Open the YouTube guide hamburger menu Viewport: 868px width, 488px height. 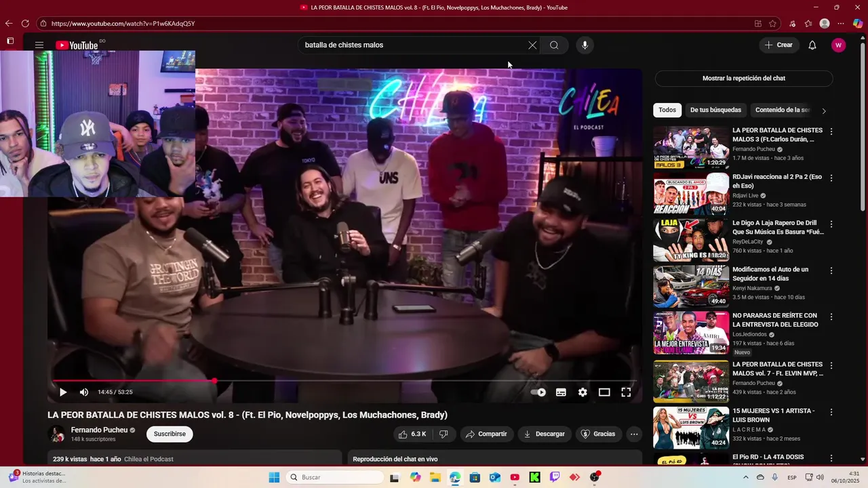pos(39,45)
